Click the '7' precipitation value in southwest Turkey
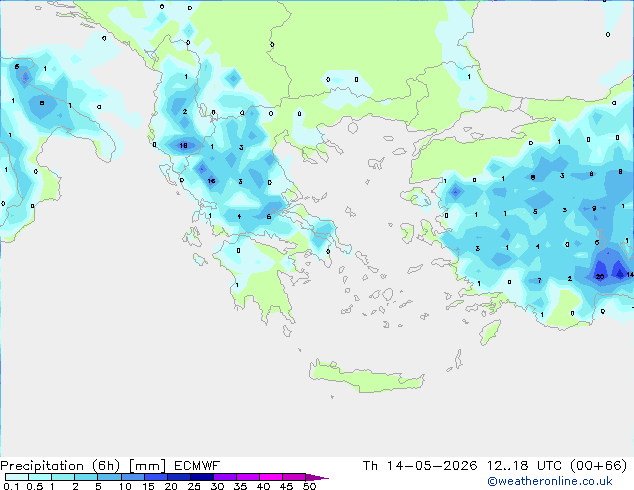The image size is (634, 490). (x=539, y=280)
